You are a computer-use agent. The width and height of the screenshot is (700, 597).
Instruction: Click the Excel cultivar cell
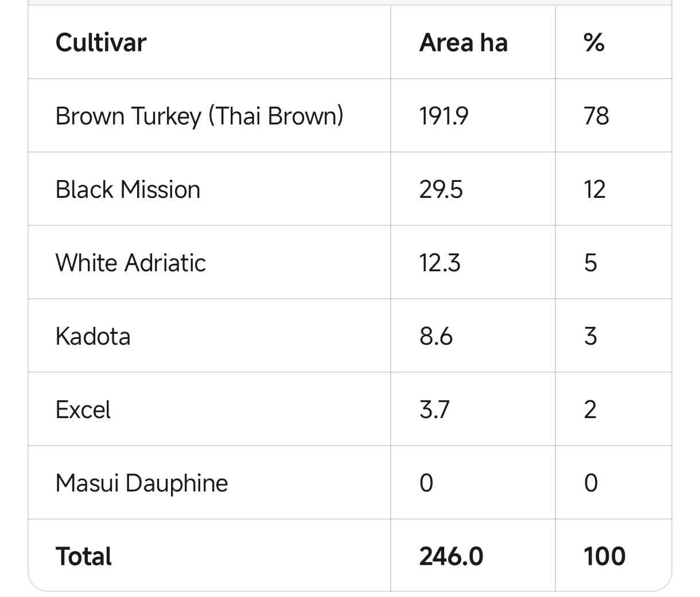tap(83, 409)
